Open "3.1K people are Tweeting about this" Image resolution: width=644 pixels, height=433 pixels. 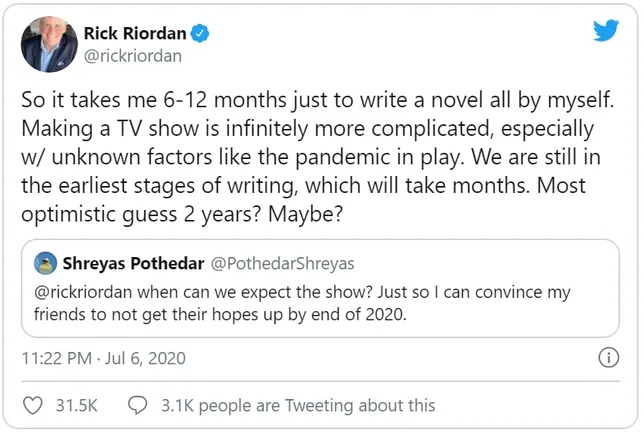[297, 405]
